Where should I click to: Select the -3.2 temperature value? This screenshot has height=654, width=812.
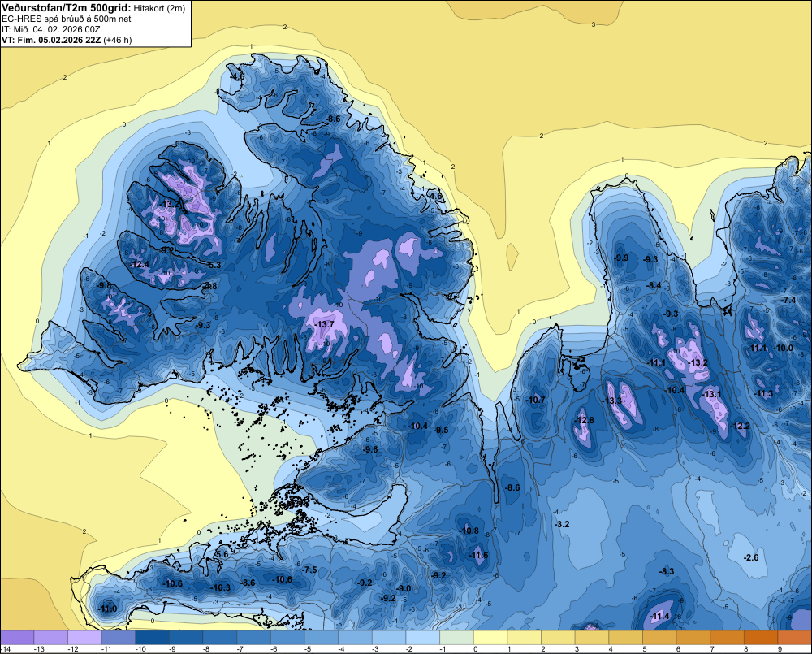click(562, 524)
